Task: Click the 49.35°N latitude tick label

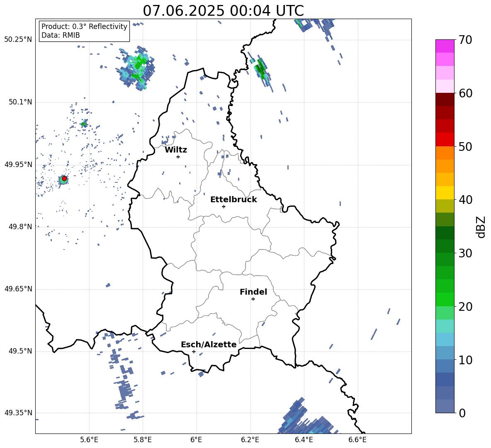Action: pyautogui.click(x=18, y=413)
